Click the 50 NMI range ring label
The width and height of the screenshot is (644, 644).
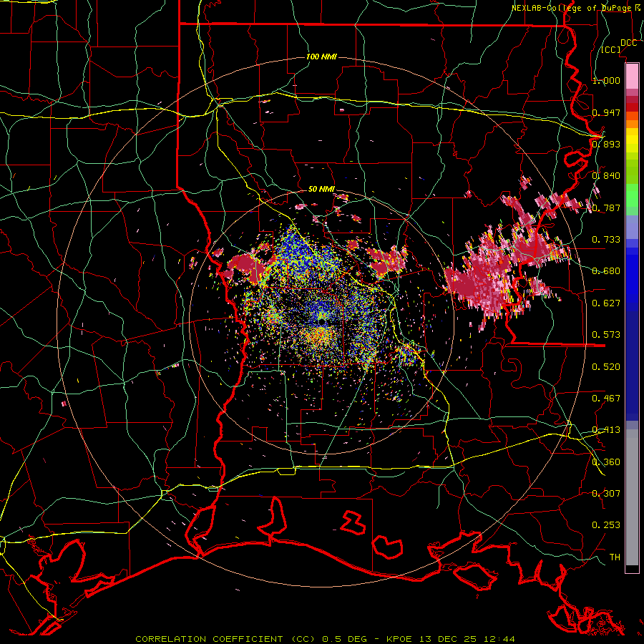coord(321,190)
